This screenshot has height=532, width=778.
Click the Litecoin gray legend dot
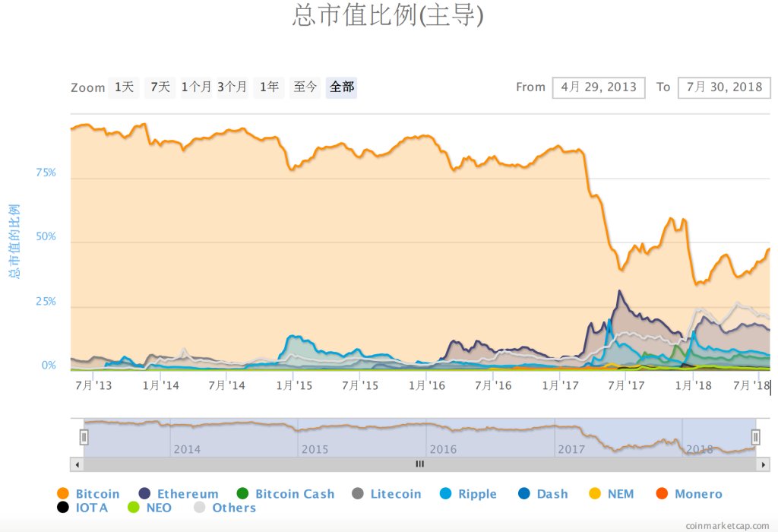358,494
